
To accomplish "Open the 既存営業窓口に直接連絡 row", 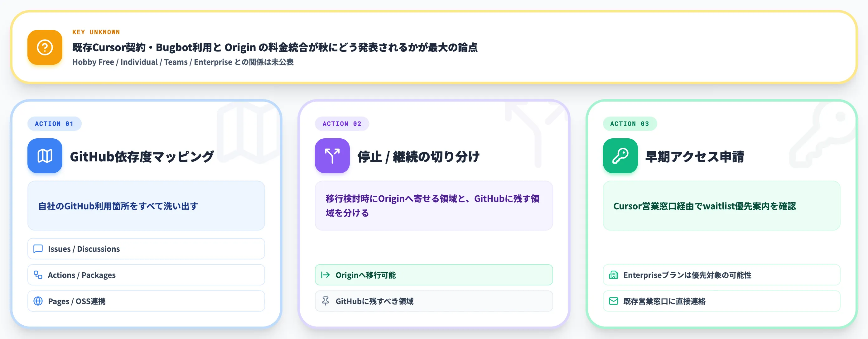I will 721,301.
